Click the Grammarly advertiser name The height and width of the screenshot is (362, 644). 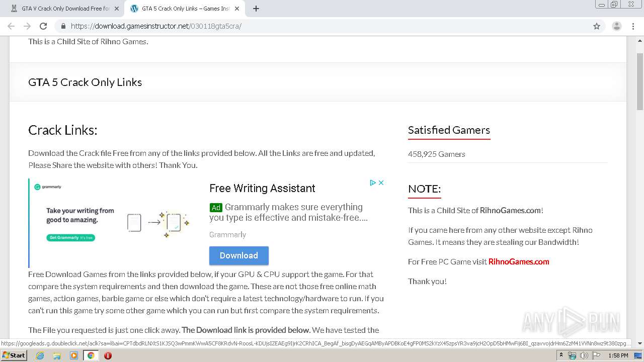tap(227, 234)
